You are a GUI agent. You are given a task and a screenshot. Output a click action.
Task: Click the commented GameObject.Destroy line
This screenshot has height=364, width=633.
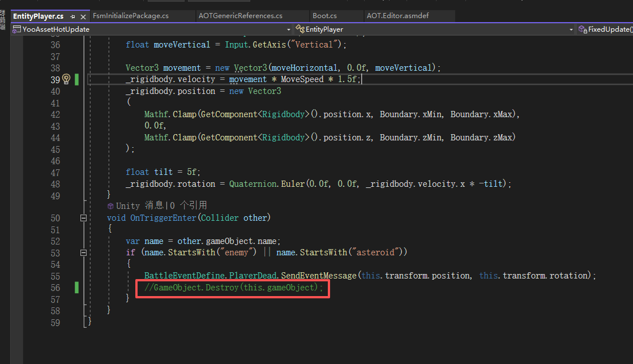pos(234,288)
